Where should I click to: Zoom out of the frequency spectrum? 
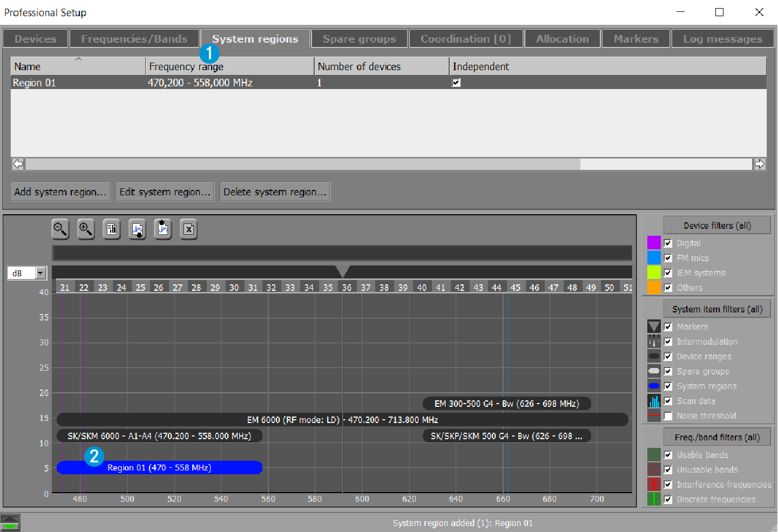point(60,229)
